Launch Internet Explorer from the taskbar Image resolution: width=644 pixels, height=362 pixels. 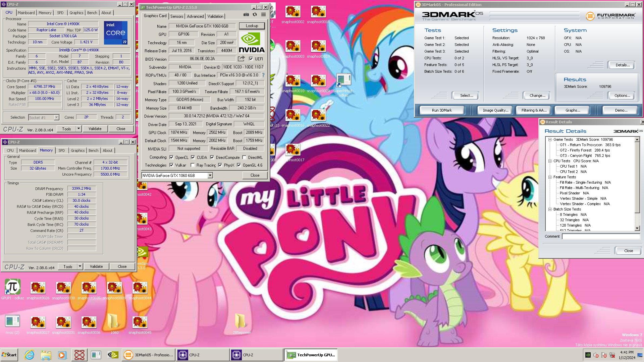[30, 355]
